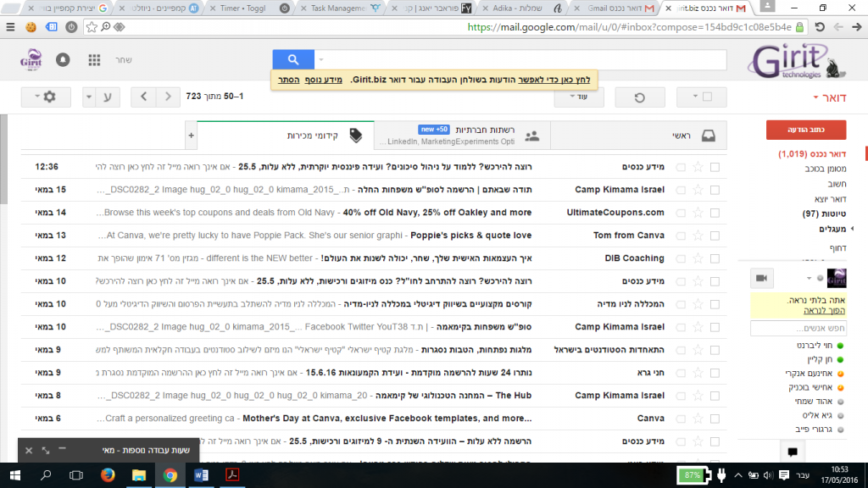Minimize the compose window bar

[62, 449]
